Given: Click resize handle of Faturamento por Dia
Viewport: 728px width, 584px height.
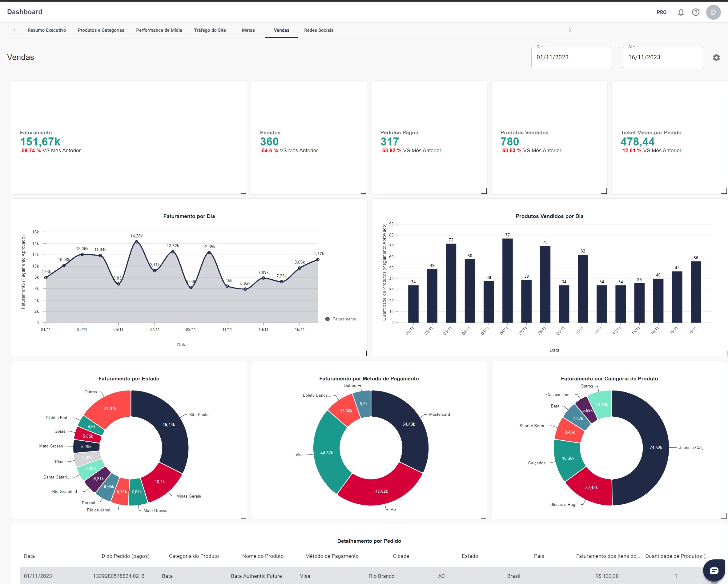Looking at the screenshot, I should (364, 354).
